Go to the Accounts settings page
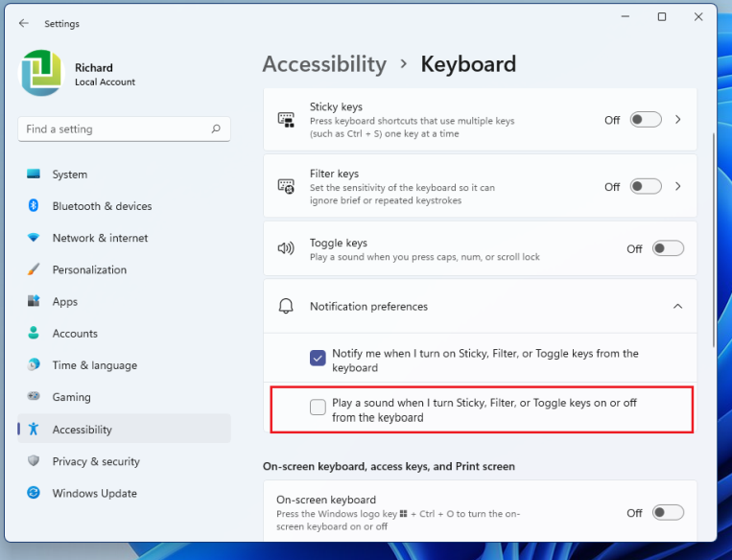 coord(75,334)
